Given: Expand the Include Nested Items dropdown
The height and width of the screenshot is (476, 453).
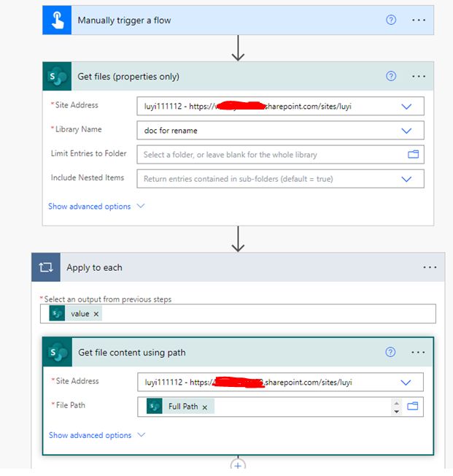Looking at the screenshot, I should point(406,179).
